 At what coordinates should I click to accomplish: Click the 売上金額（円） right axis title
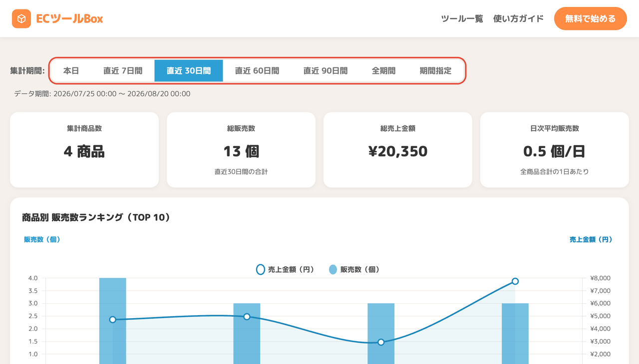tap(591, 239)
